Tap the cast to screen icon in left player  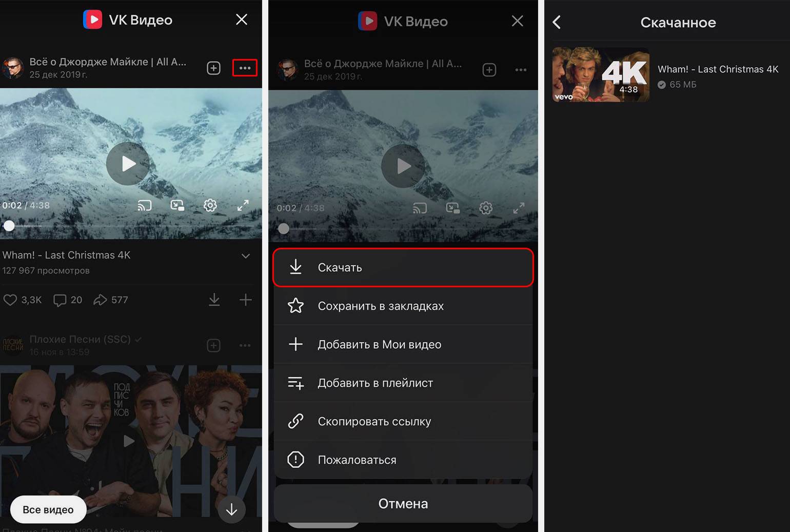point(145,206)
